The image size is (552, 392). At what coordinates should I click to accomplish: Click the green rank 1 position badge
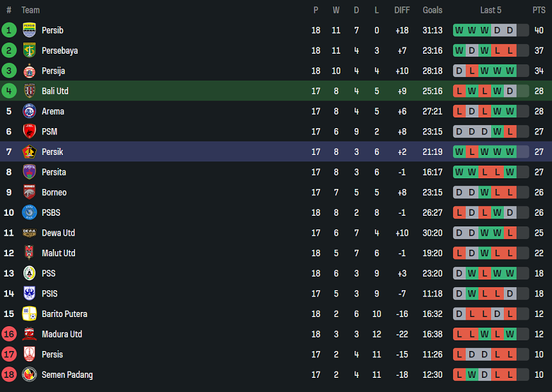click(x=9, y=30)
